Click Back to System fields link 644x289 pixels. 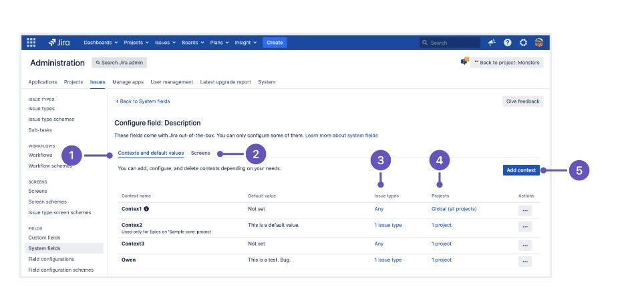point(142,101)
